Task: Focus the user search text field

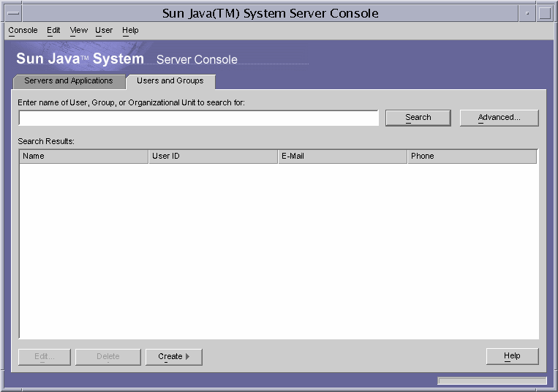Action: [199, 118]
